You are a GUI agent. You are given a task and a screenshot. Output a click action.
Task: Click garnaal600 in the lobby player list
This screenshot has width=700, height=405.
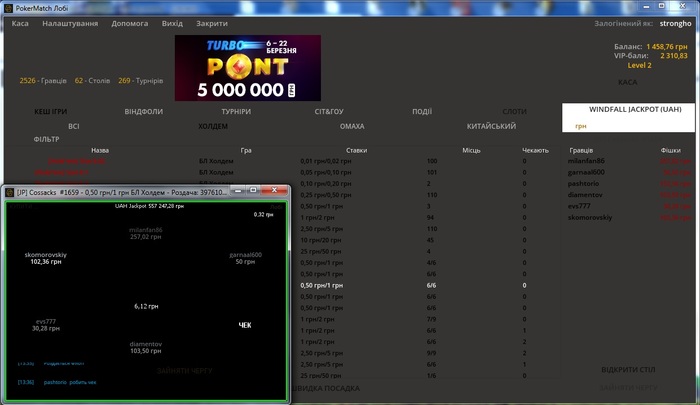pos(586,172)
